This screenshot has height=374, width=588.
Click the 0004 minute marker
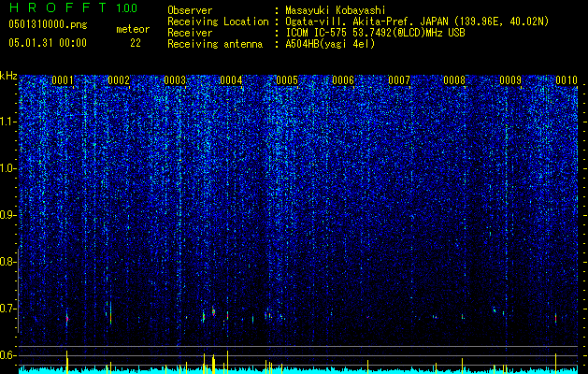pos(231,80)
